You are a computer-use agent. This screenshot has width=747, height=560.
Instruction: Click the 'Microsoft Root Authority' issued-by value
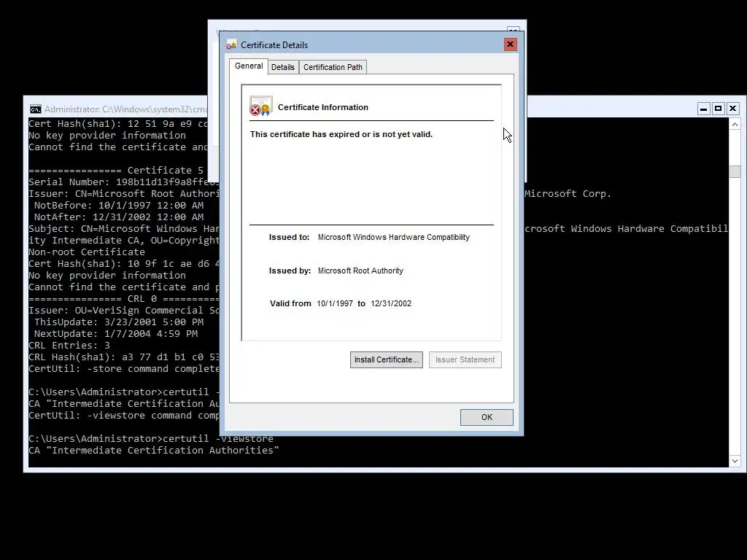click(360, 271)
